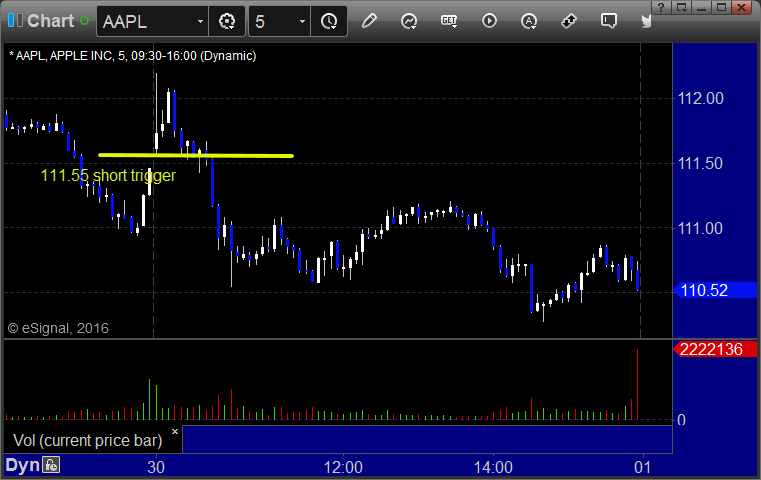Click the volume axis 0 label
This screenshot has width=761, height=480.
click(681, 420)
